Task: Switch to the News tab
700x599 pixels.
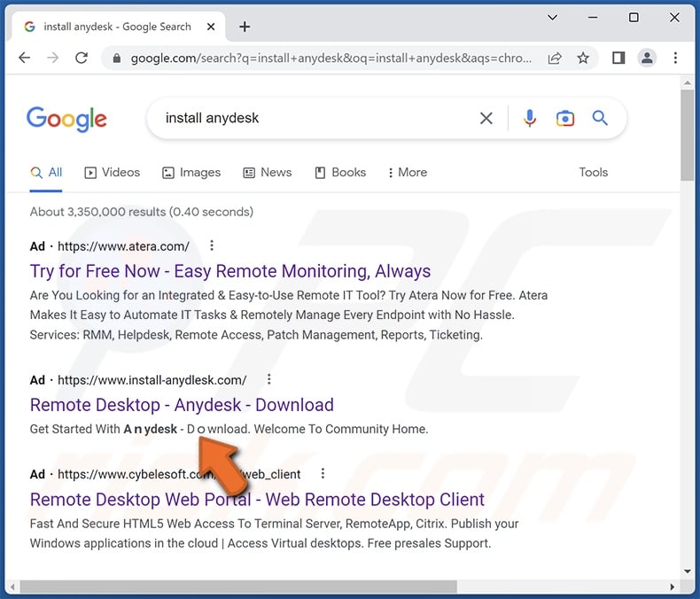Action: [267, 173]
